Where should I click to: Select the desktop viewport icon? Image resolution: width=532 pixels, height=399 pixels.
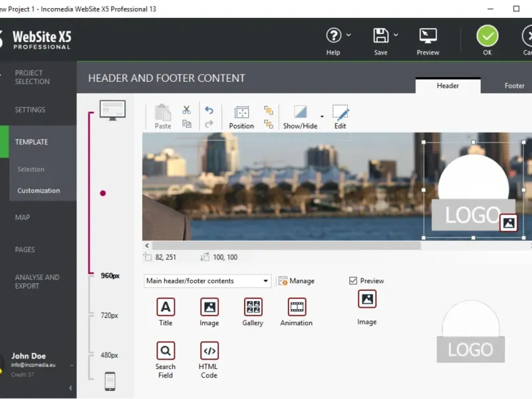click(x=112, y=110)
